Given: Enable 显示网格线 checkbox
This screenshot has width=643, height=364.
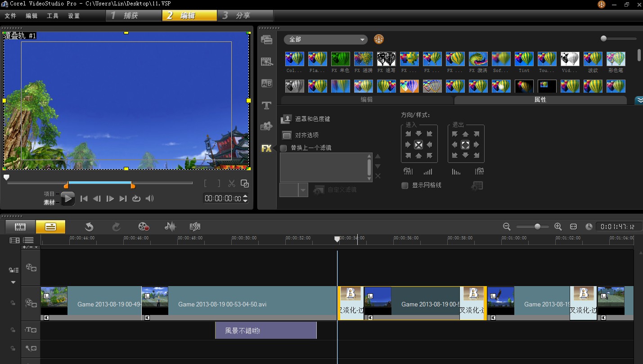Looking at the screenshot, I should tap(405, 185).
